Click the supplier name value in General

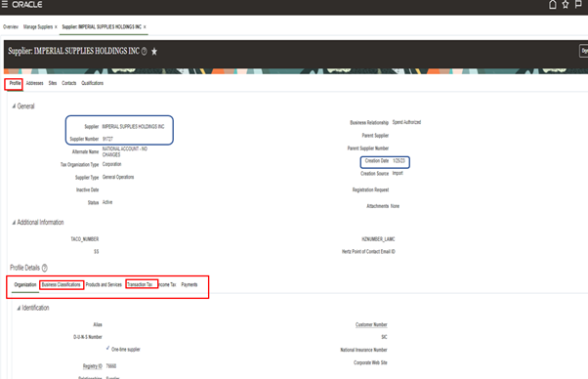coord(133,127)
